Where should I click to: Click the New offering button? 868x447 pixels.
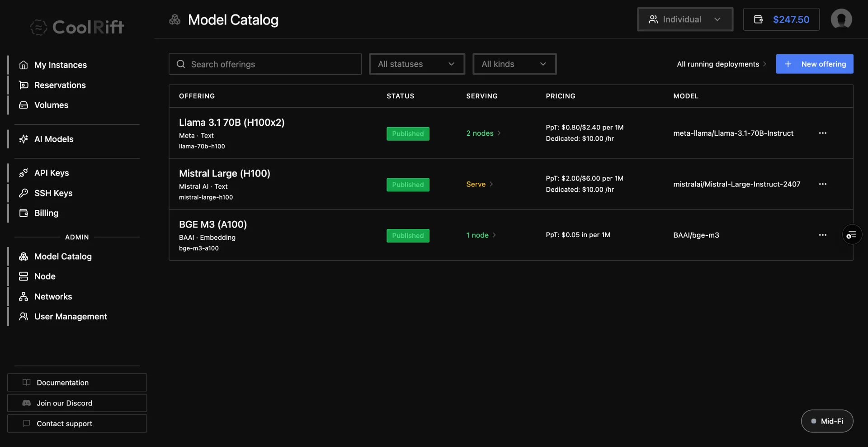tap(815, 64)
